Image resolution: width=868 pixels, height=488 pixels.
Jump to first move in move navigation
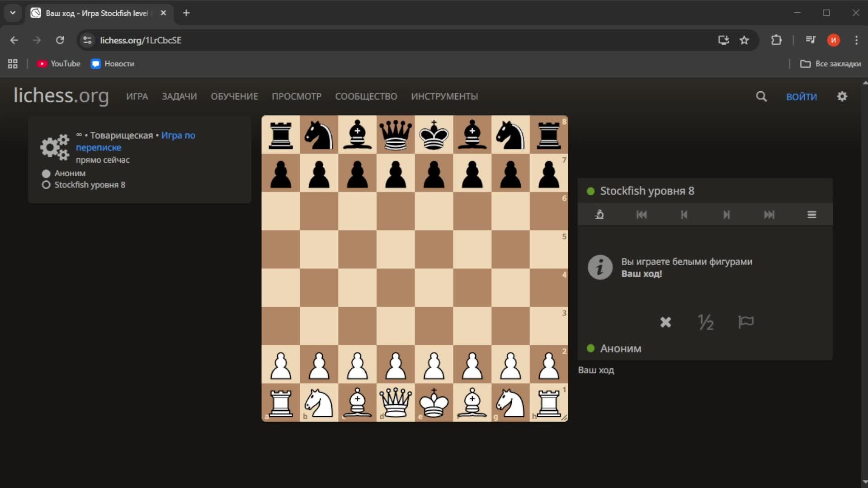[642, 215]
